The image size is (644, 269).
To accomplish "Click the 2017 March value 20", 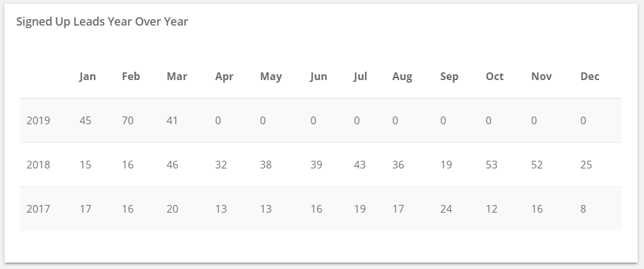I will pos(173,209).
